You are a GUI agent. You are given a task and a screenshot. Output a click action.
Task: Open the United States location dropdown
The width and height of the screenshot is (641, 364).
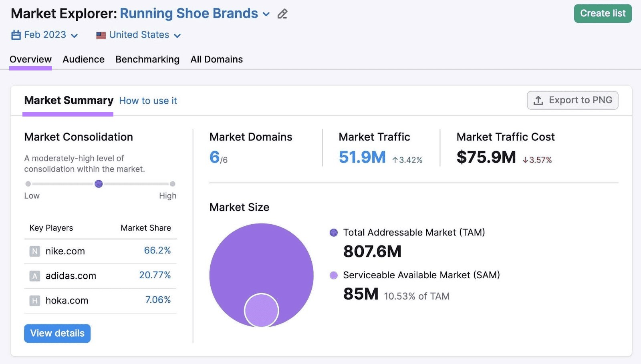[x=177, y=35]
